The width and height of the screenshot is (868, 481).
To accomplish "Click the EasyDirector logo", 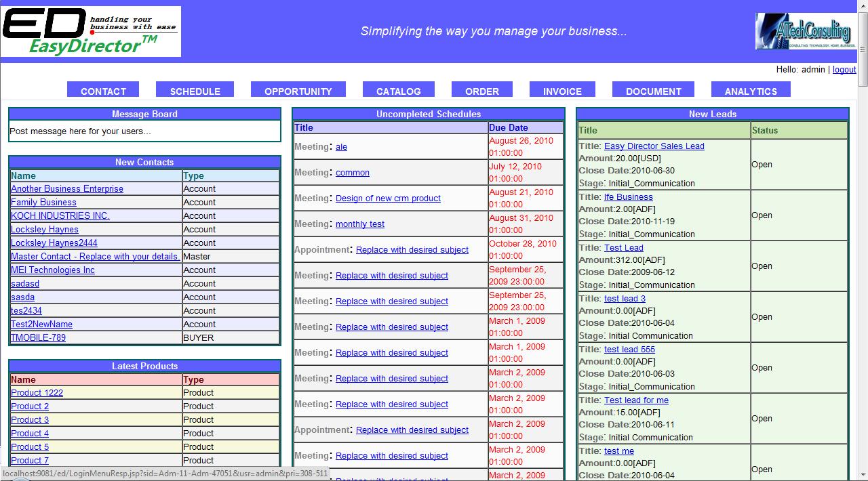I will pos(91,32).
